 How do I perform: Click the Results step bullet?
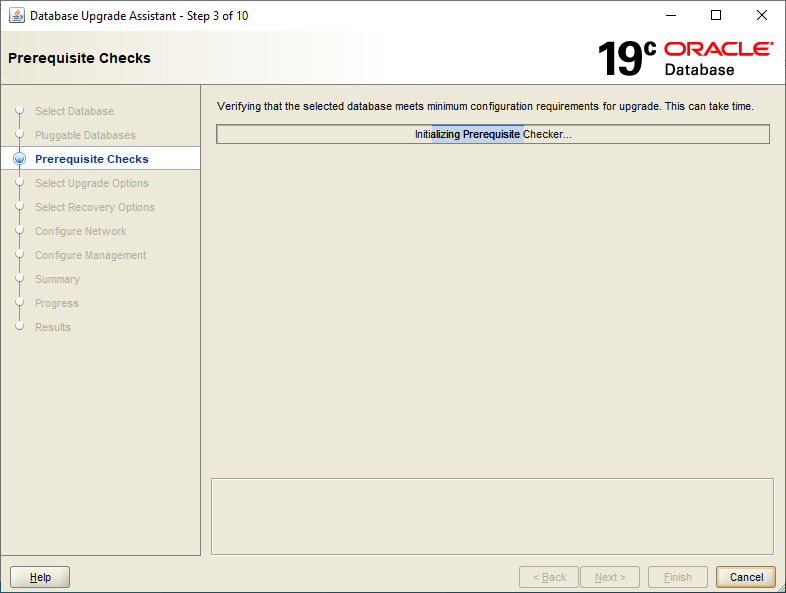[20, 326]
